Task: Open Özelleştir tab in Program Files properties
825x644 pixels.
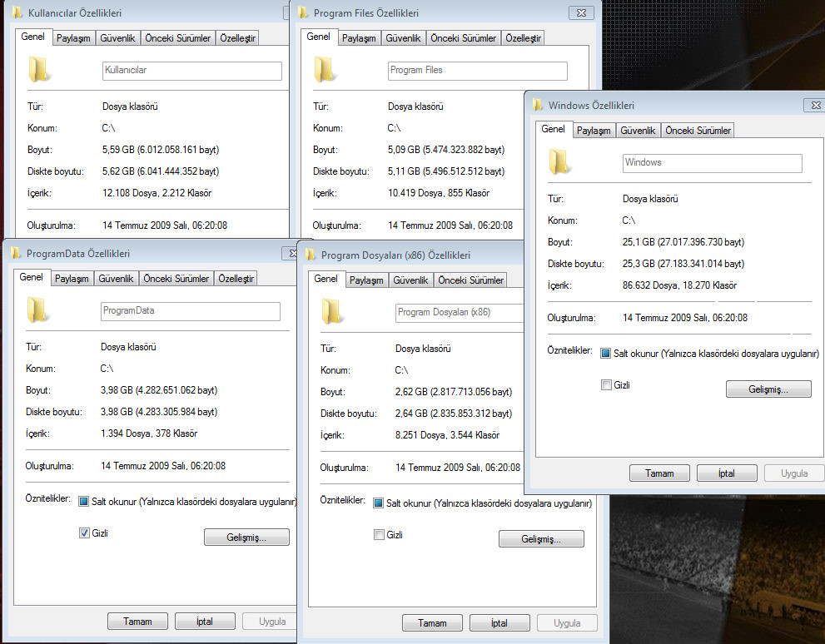Action: (x=523, y=38)
